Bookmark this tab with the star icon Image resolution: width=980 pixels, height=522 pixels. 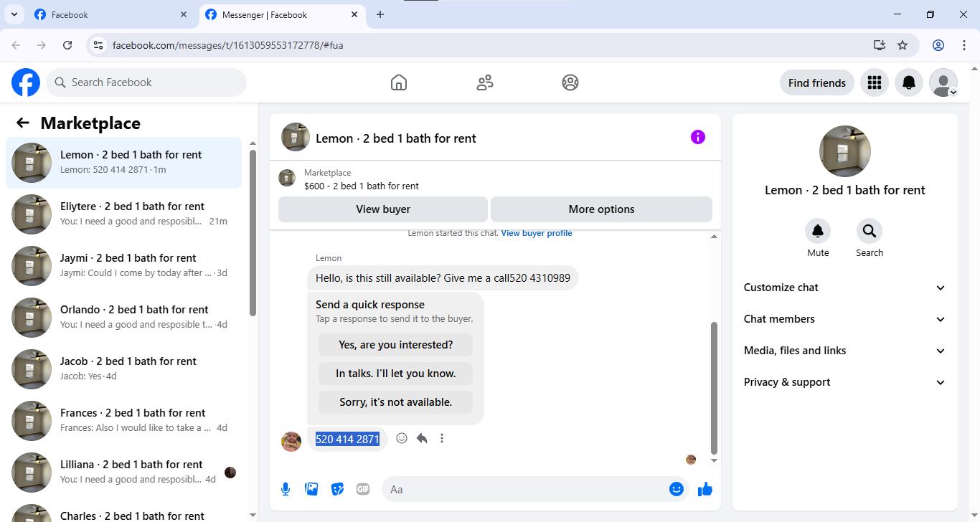[x=903, y=45]
